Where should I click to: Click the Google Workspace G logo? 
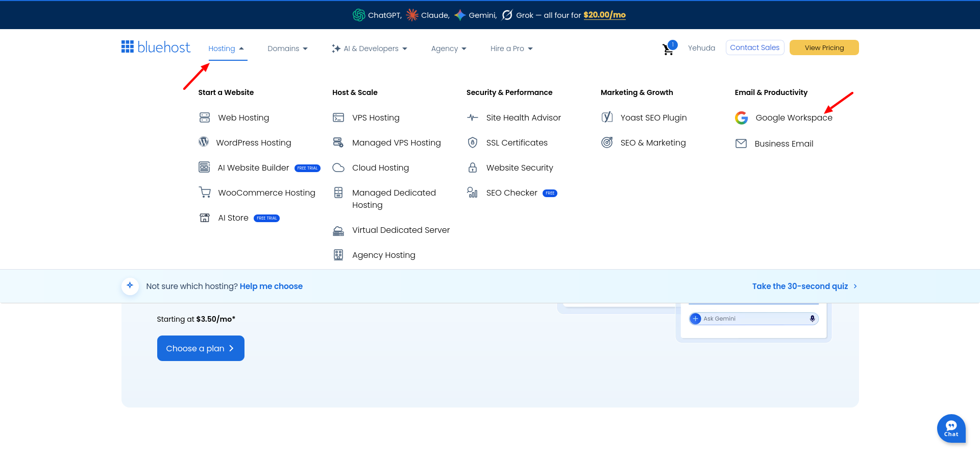742,118
